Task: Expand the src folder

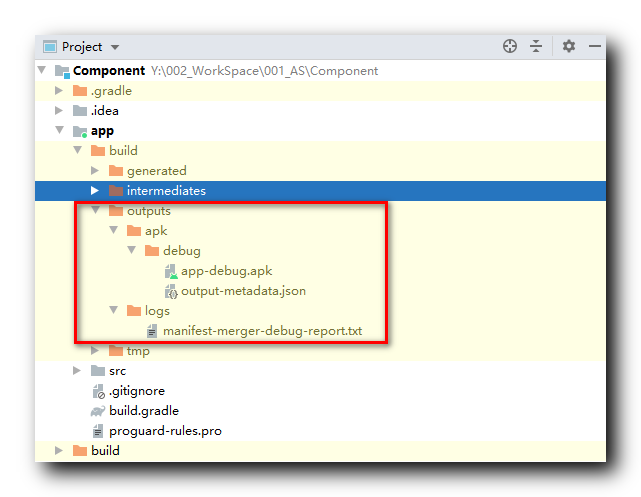Action: pyautogui.click(x=77, y=370)
